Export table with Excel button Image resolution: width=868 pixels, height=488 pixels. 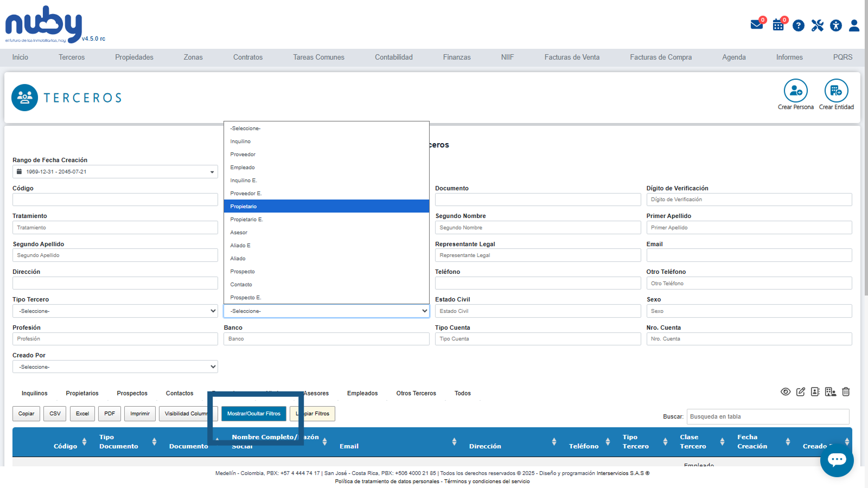(x=82, y=414)
